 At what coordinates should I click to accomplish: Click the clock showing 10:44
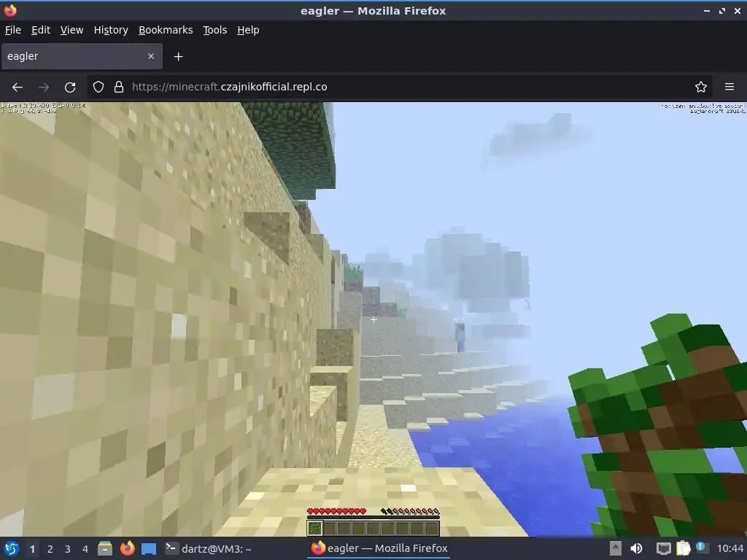729,548
